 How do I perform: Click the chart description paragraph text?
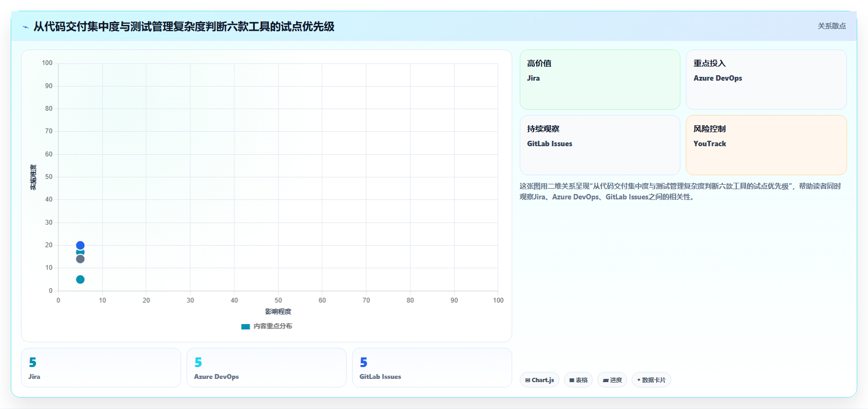pyautogui.click(x=680, y=191)
